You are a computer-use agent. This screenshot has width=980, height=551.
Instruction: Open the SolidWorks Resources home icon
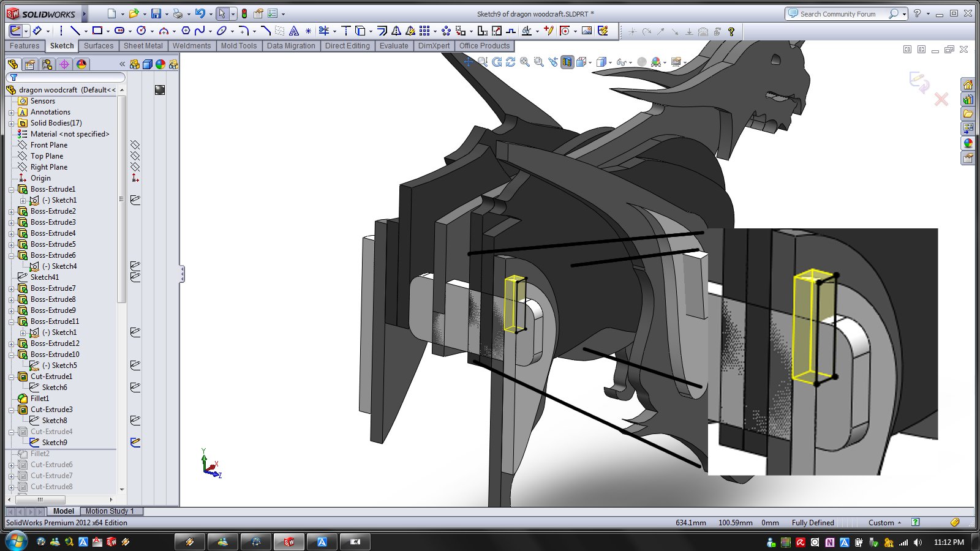(968, 85)
